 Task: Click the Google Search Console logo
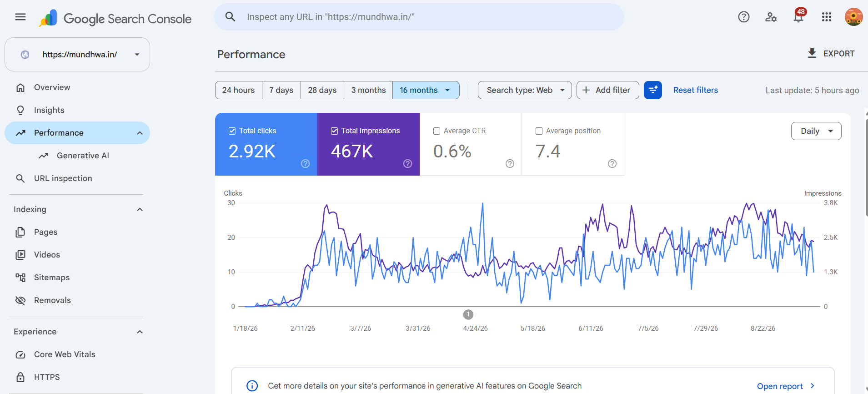click(x=115, y=19)
